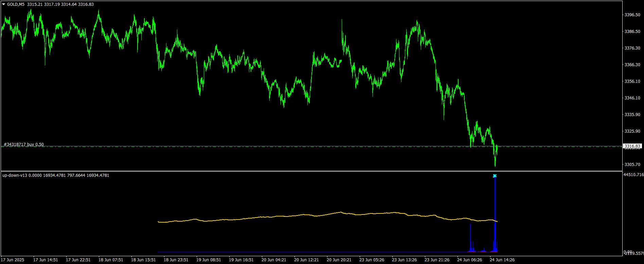644x264 pixels.
Task: Click the 18 Jun 07:51 time label
Action: (x=111, y=260)
